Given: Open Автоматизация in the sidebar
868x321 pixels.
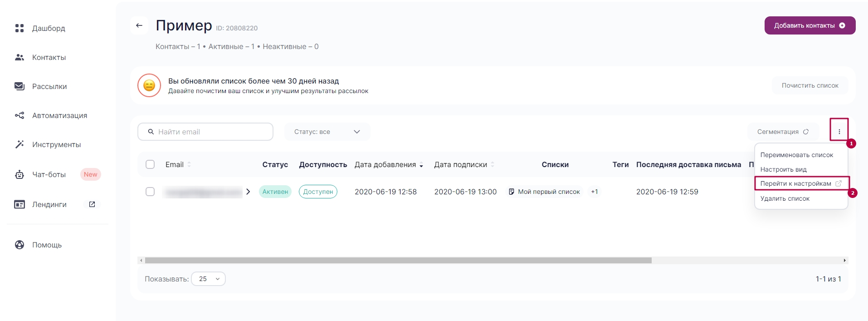Looking at the screenshot, I should point(59,115).
